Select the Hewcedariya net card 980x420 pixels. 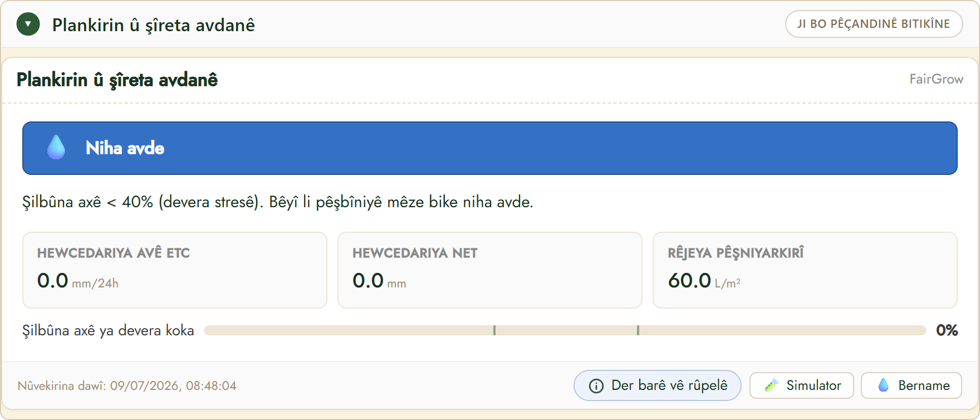pyautogui.click(x=489, y=270)
